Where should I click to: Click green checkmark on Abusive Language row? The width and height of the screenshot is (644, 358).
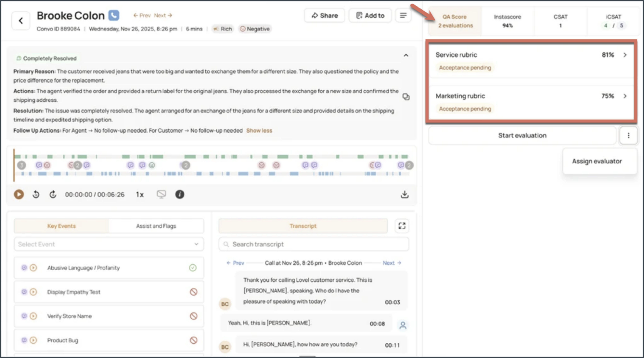point(193,268)
